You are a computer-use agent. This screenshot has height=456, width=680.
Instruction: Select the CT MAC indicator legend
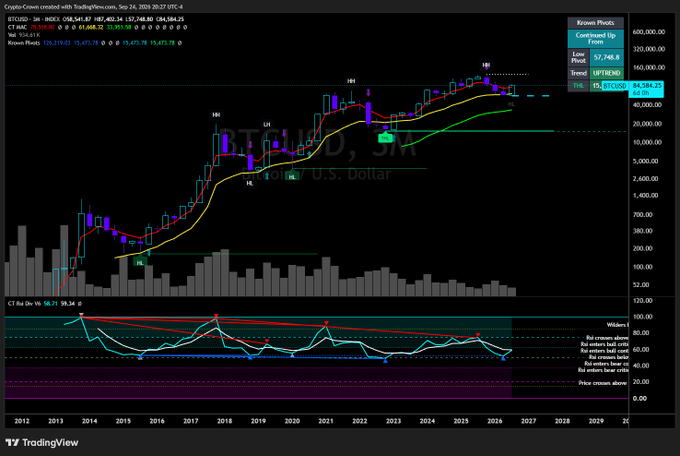pos(98,27)
